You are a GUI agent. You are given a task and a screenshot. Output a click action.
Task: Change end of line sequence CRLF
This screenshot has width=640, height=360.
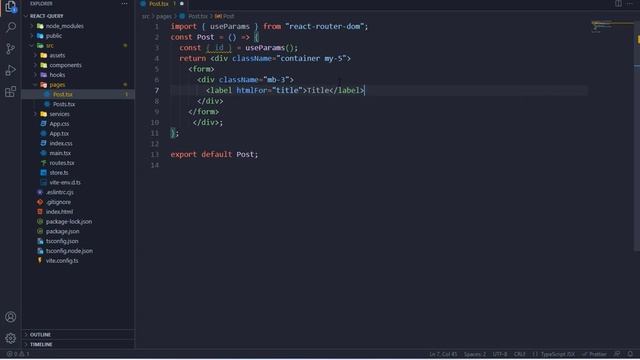[x=520, y=354]
